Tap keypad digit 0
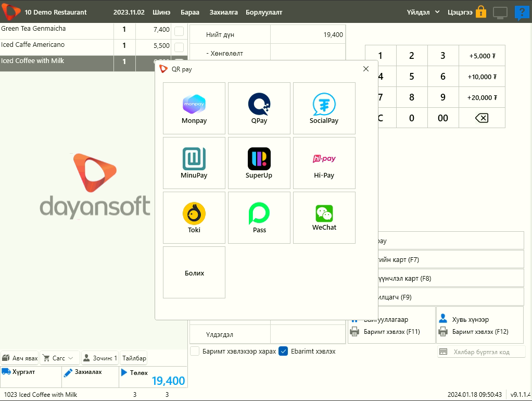Image resolution: width=532 pixels, height=401 pixels. click(x=412, y=118)
